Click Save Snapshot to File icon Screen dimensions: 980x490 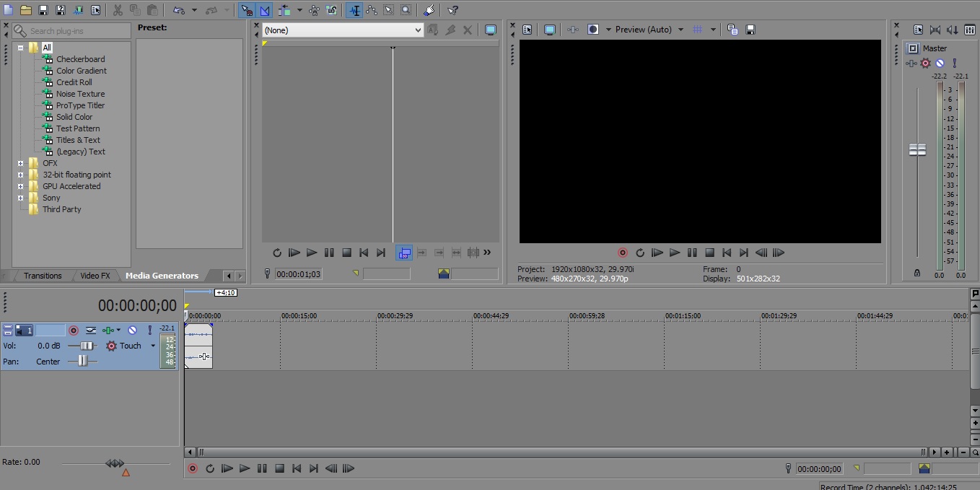[x=751, y=30]
